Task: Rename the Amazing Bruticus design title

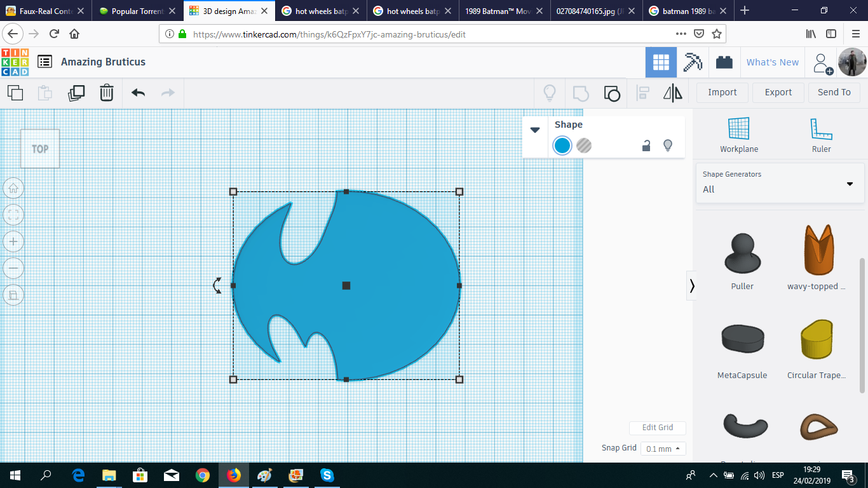Action: click(x=103, y=62)
